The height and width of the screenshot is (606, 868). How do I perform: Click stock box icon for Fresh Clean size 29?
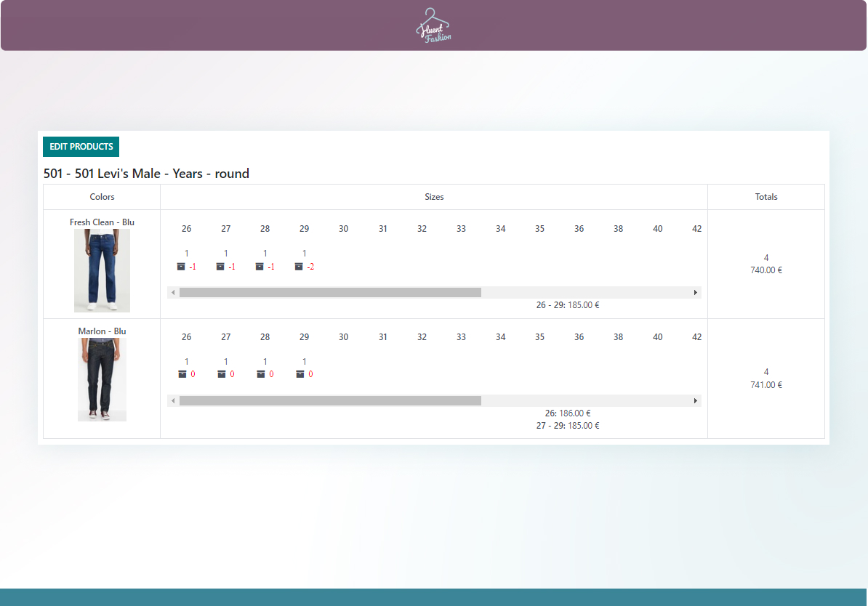tap(299, 267)
